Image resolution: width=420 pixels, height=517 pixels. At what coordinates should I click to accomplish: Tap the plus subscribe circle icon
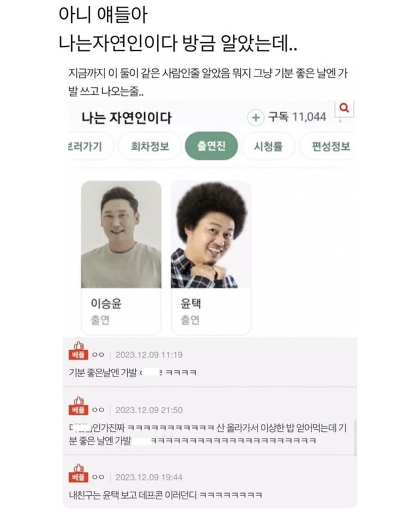[256, 118]
